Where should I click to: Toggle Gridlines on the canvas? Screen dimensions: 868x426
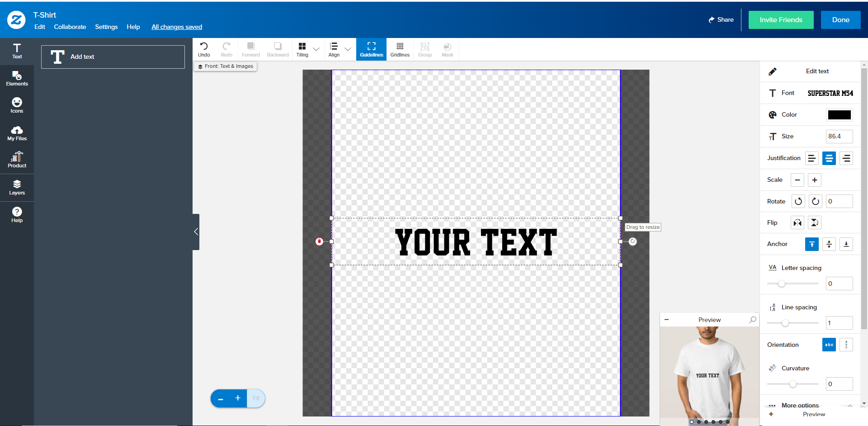click(x=400, y=49)
